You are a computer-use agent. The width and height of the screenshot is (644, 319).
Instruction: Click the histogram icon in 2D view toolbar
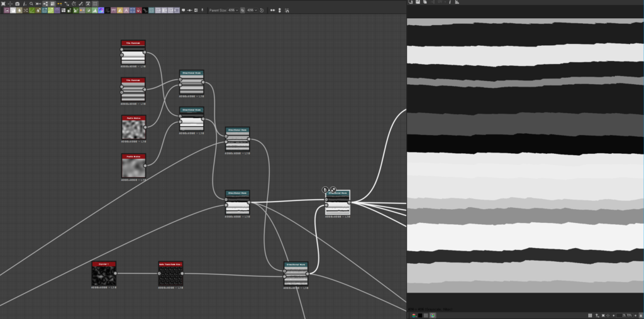[x=457, y=3]
